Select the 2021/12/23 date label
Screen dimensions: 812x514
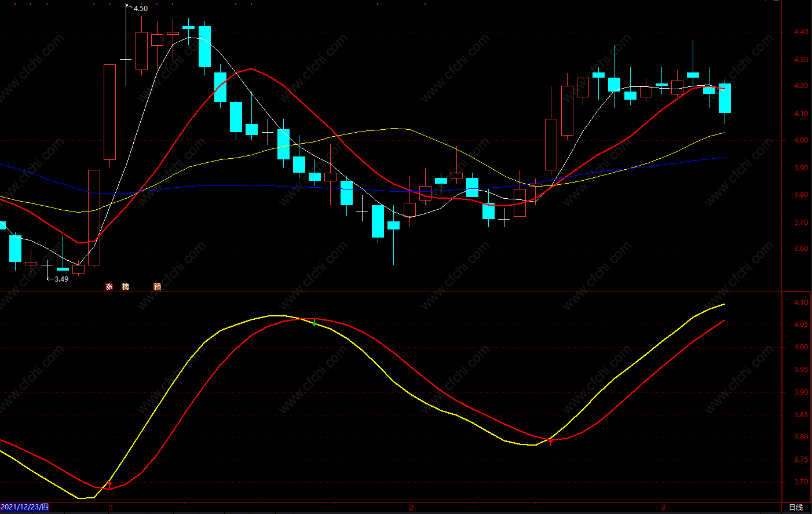point(25,508)
